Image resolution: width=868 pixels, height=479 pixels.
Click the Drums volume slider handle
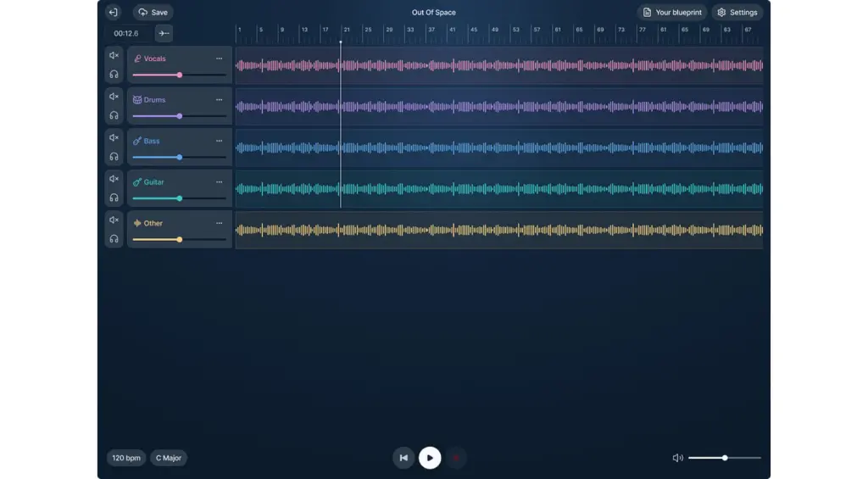[180, 116]
